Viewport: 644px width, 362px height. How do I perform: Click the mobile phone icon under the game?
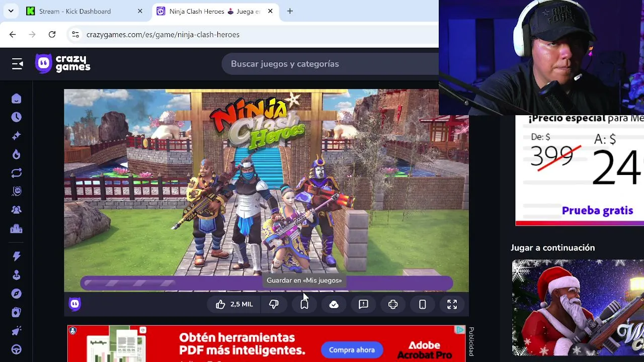423,304
